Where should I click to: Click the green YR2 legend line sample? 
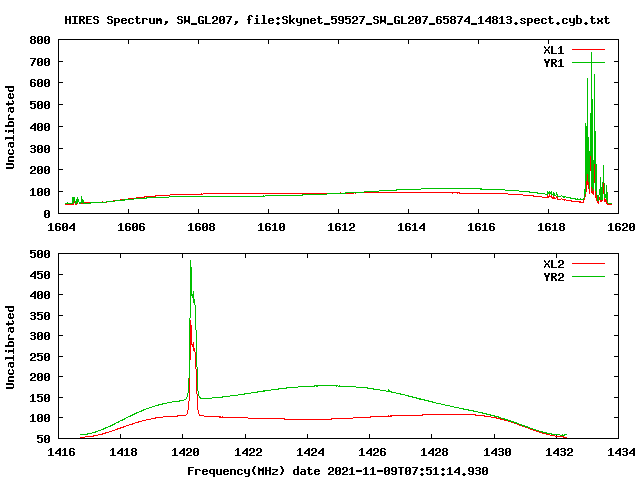point(588,277)
